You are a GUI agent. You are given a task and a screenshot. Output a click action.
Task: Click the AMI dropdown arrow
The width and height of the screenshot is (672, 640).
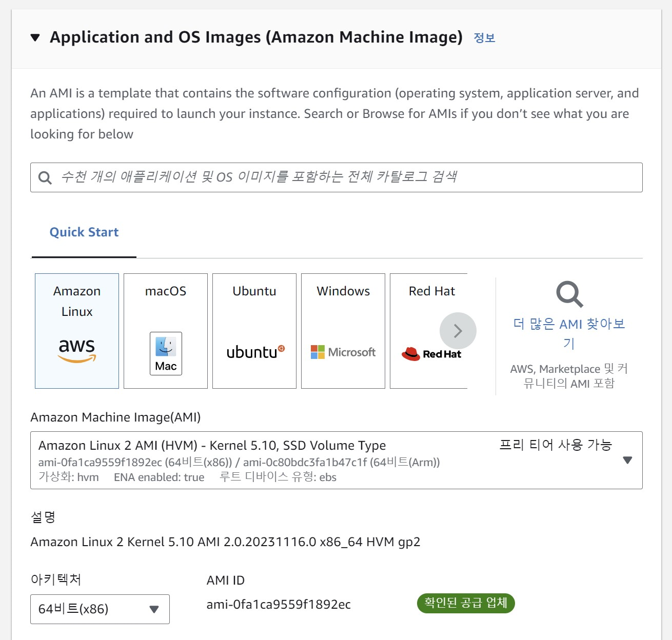point(627,460)
